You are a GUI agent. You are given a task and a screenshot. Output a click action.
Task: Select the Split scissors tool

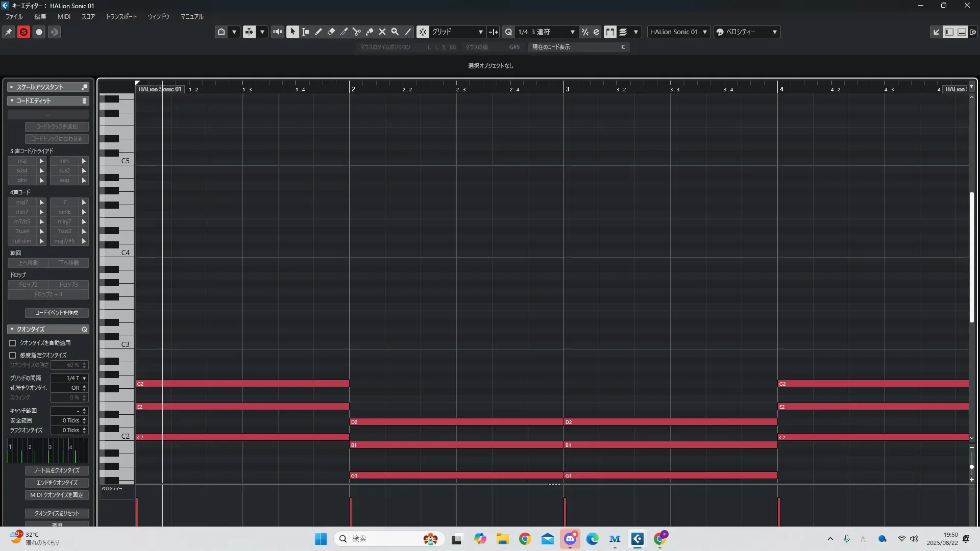pos(356,32)
